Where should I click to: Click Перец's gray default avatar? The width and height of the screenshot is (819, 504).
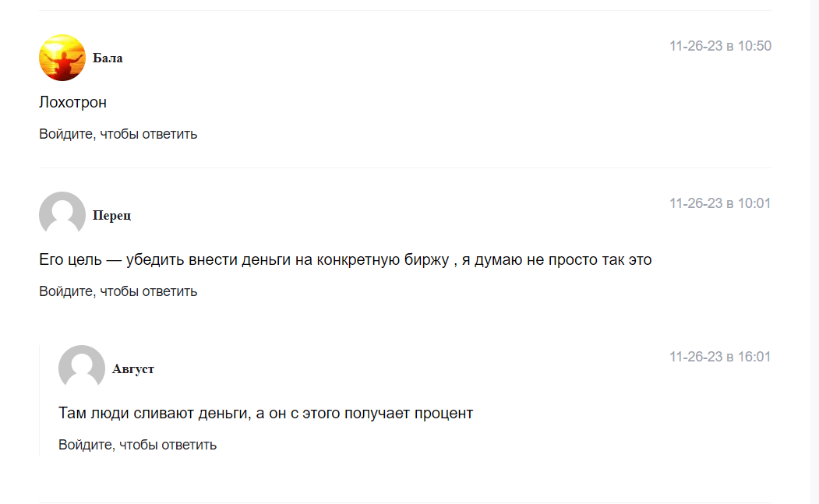click(62, 214)
